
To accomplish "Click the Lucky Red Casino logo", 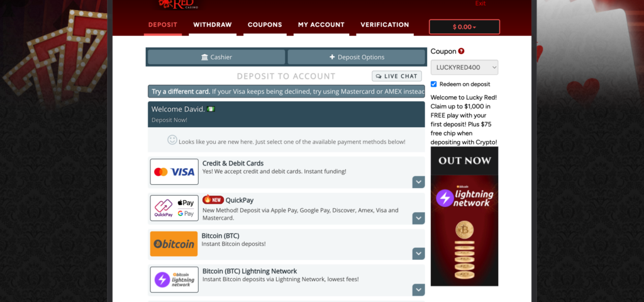I will 179,4.
